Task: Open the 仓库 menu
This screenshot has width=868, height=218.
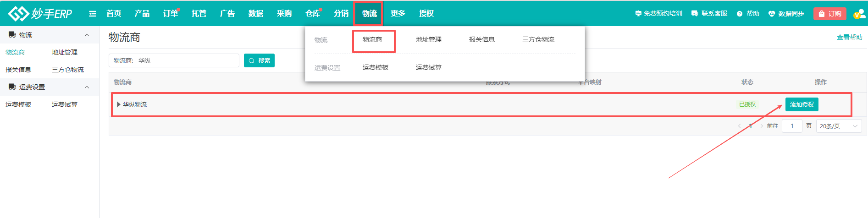Action: pos(313,14)
